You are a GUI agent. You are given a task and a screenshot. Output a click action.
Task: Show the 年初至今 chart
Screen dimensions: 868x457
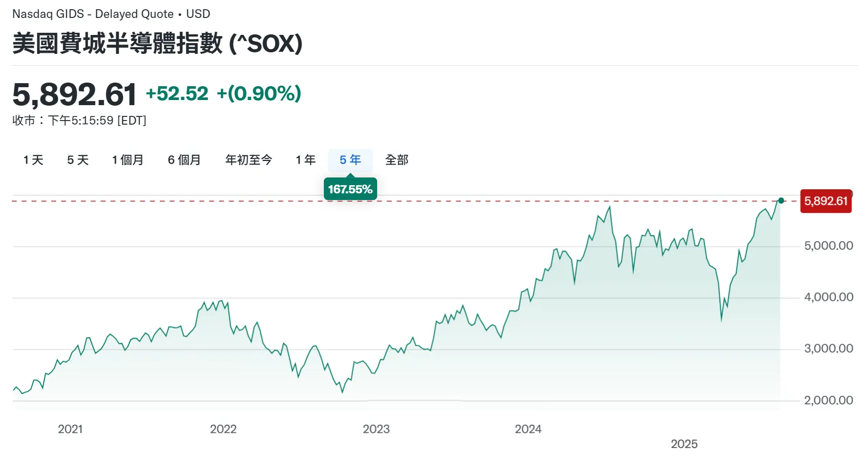point(249,160)
